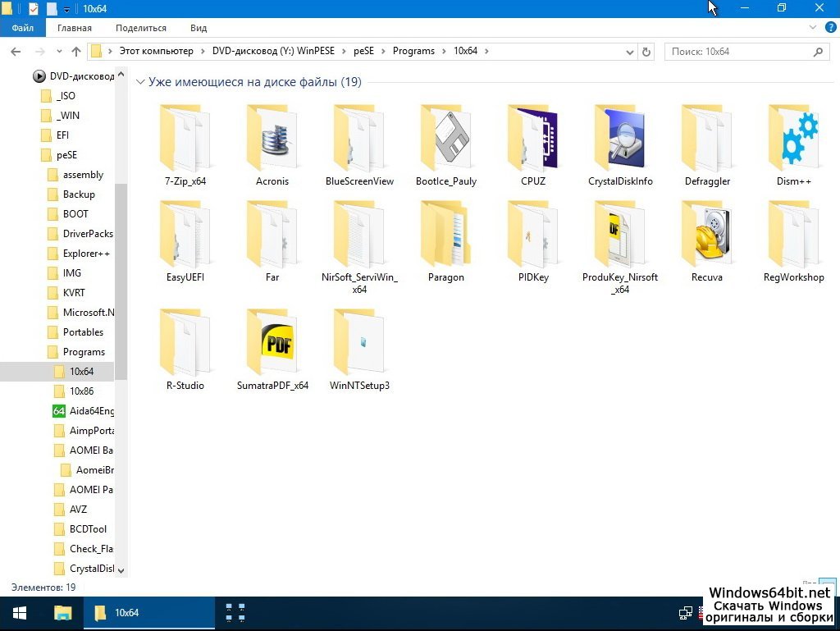Open the CrystalDiskInfo folder

[620, 138]
